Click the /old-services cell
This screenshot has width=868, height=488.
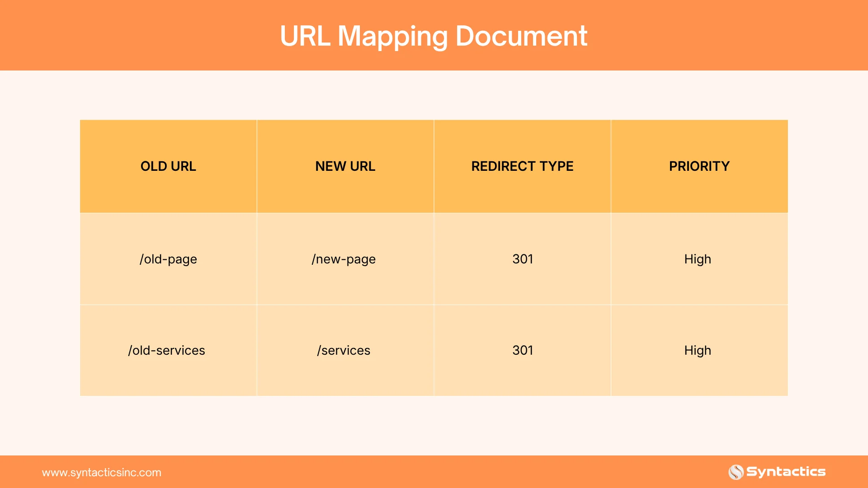(x=168, y=351)
